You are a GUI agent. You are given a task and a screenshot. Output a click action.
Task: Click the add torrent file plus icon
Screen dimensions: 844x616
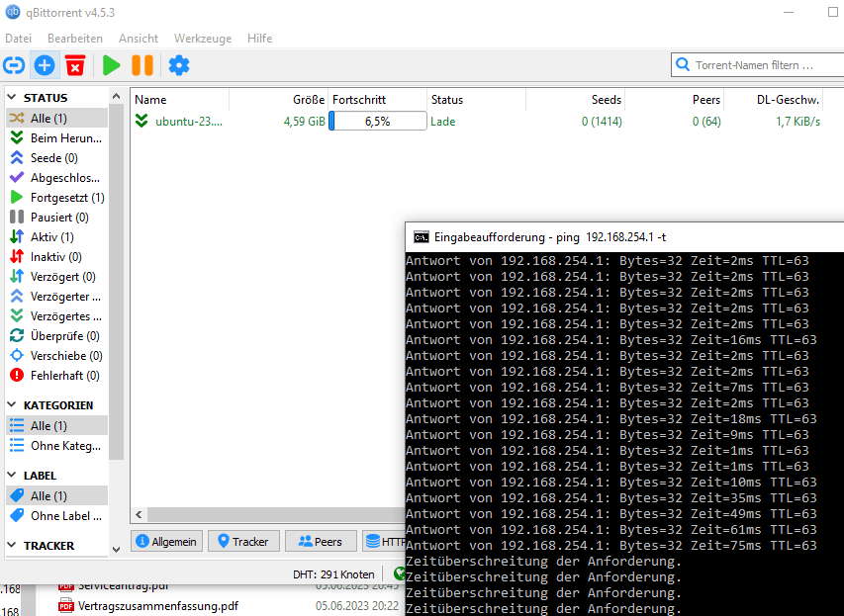point(45,65)
